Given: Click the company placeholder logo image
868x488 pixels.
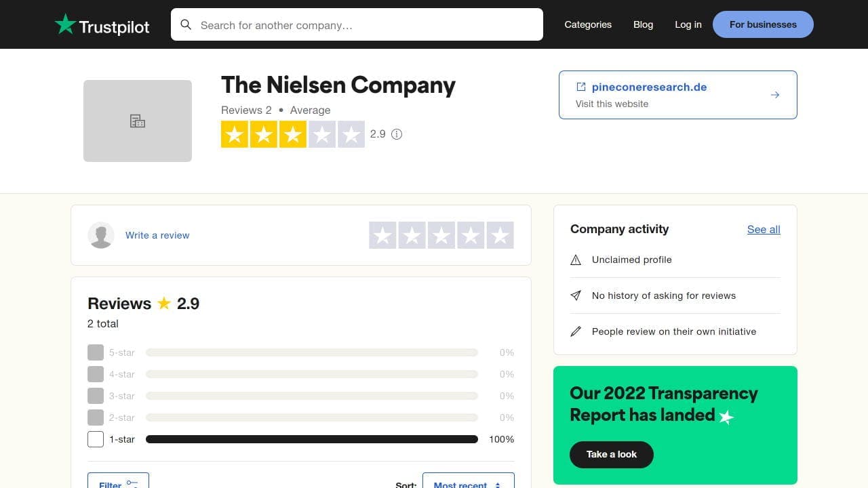Looking at the screenshot, I should [x=138, y=121].
